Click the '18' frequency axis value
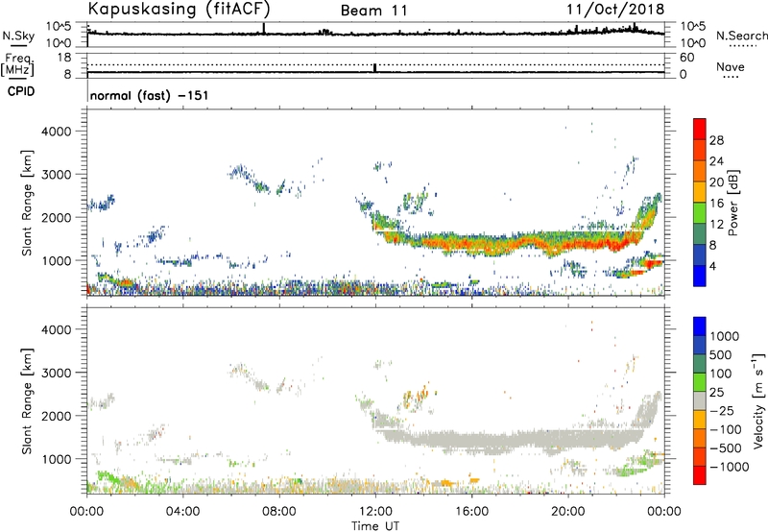This screenshot has height=532, width=768. [x=64, y=57]
